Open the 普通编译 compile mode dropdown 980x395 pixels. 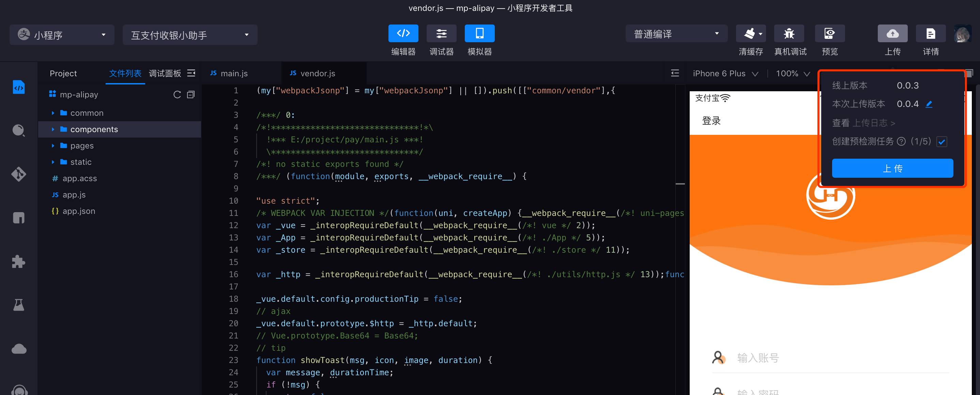(676, 33)
